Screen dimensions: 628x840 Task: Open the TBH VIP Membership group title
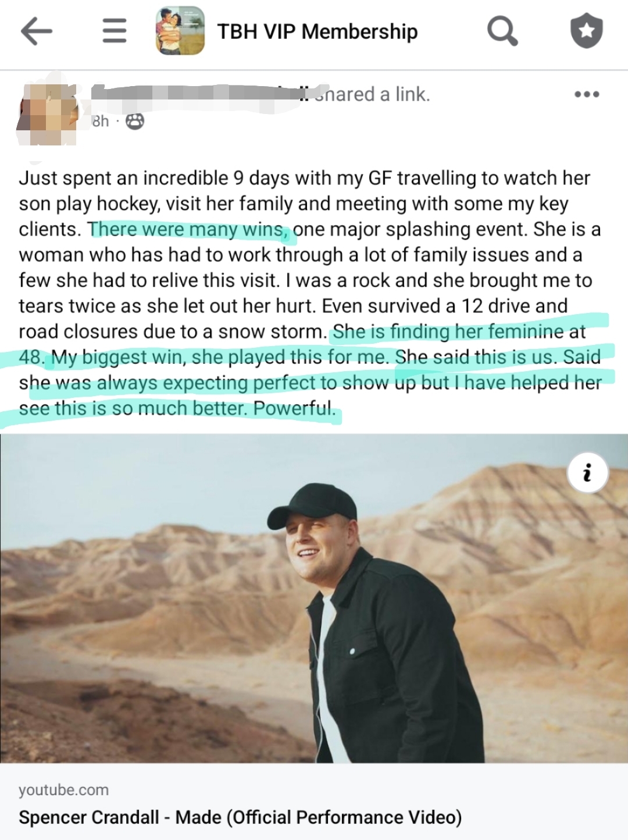[317, 31]
